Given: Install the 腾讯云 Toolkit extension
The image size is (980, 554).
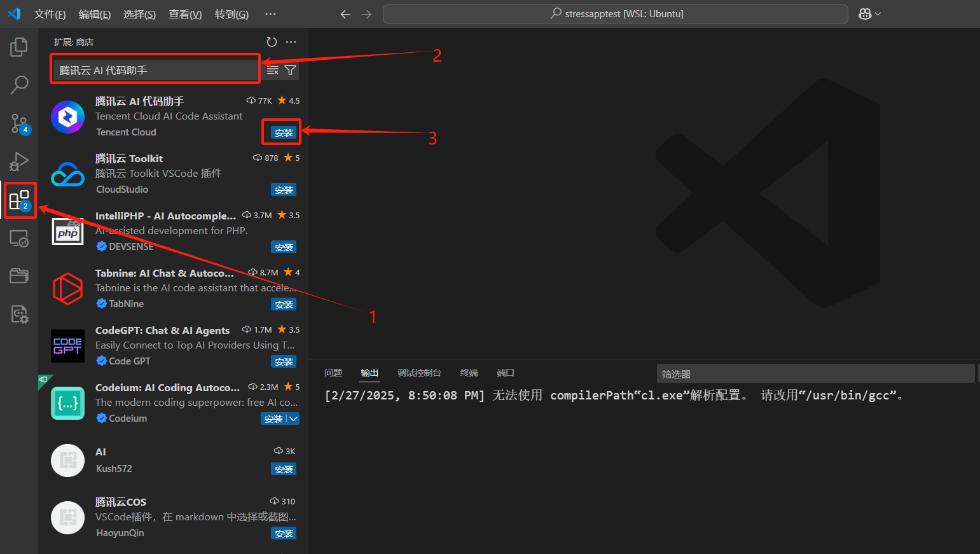Looking at the screenshot, I should pos(284,190).
